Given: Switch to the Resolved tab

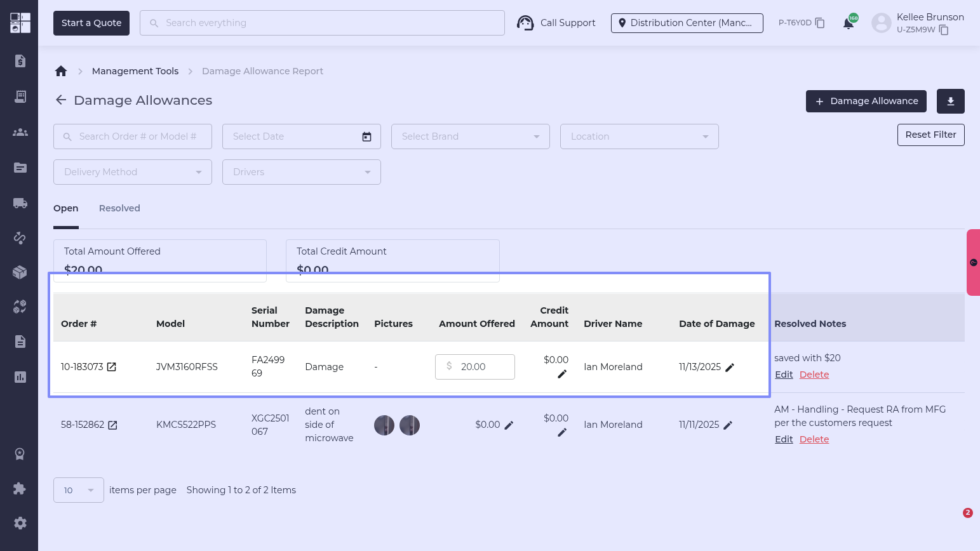Looking at the screenshot, I should pyautogui.click(x=119, y=208).
